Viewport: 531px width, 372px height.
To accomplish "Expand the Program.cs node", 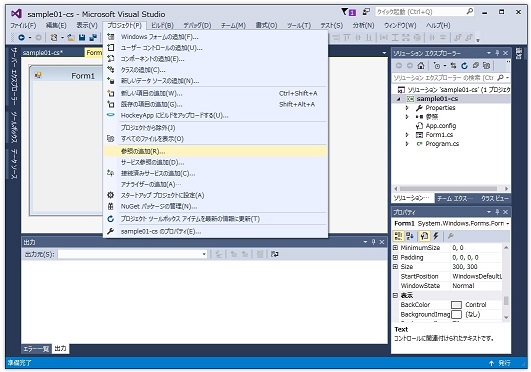I will [x=407, y=144].
